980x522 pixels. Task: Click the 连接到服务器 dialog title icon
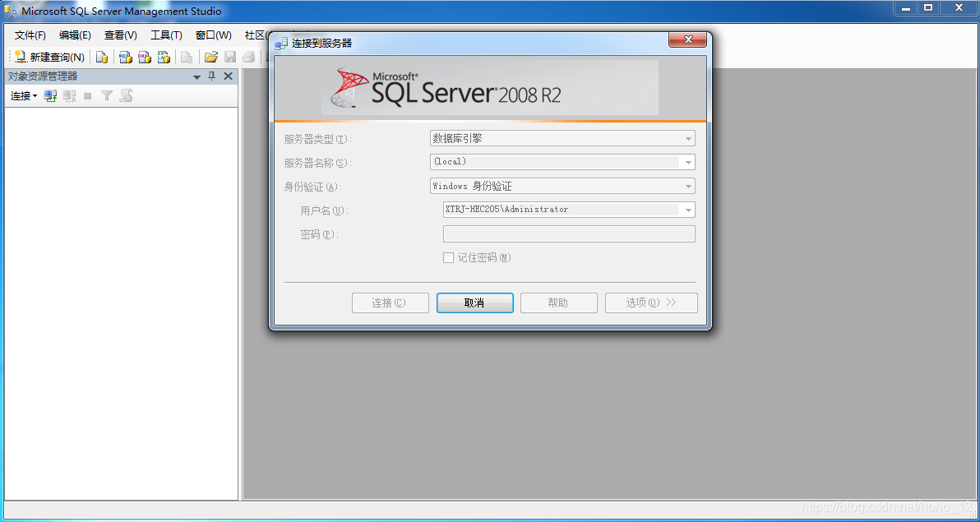tap(282, 43)
